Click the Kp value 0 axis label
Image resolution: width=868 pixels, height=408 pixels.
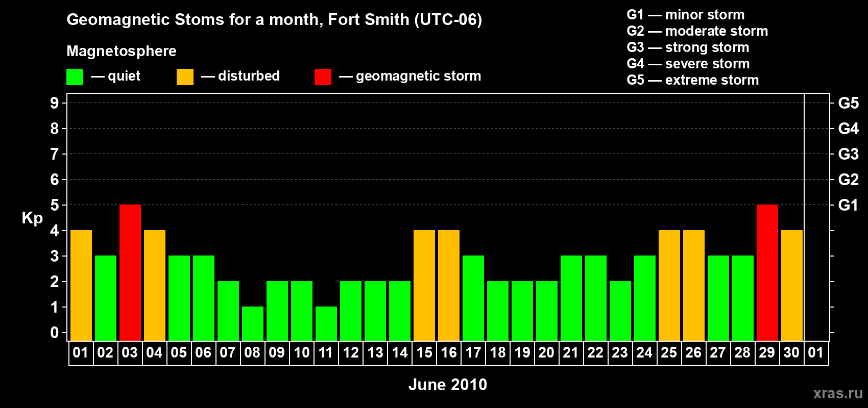tap(55, 333)
